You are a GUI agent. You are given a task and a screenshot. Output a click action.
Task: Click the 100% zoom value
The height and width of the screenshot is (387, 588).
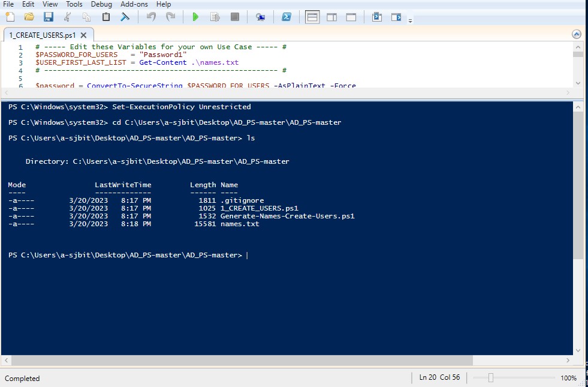[568, 377]
